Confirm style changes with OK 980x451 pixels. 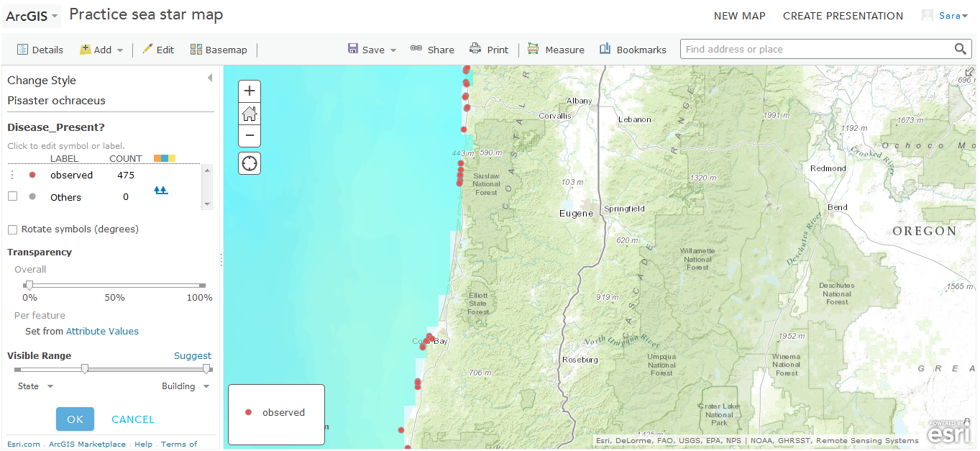click(75, 419)
